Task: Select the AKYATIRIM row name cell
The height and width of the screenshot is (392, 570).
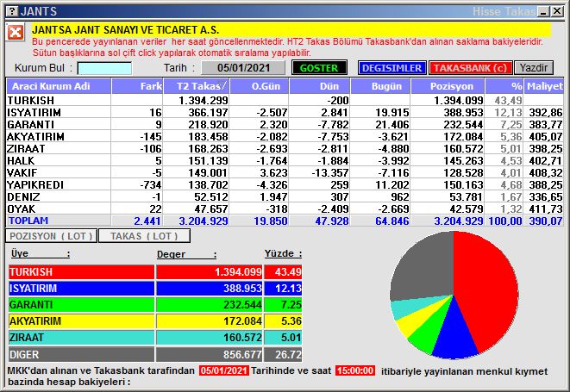Action: point(59,136)
